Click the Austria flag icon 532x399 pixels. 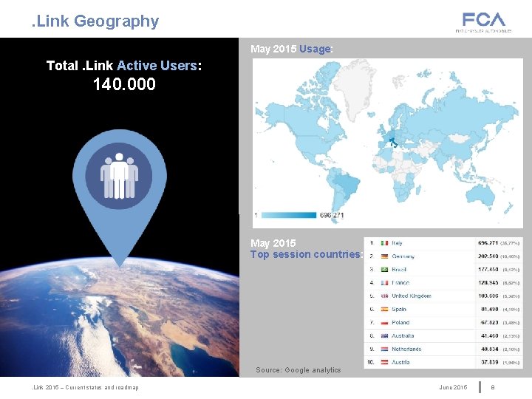pyautogui.click(x=384, y=362)
